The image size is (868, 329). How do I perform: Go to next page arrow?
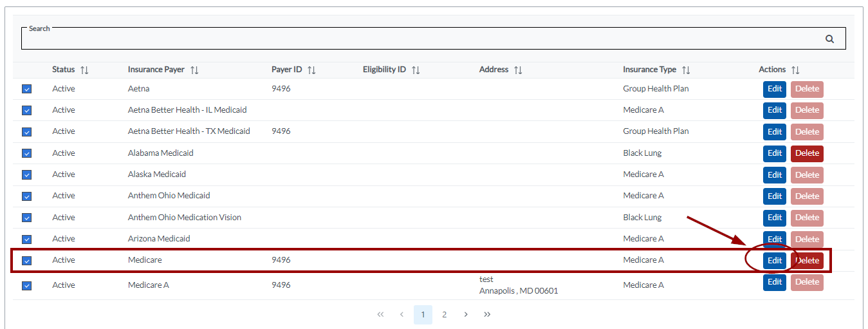click(x=466, y=315)
